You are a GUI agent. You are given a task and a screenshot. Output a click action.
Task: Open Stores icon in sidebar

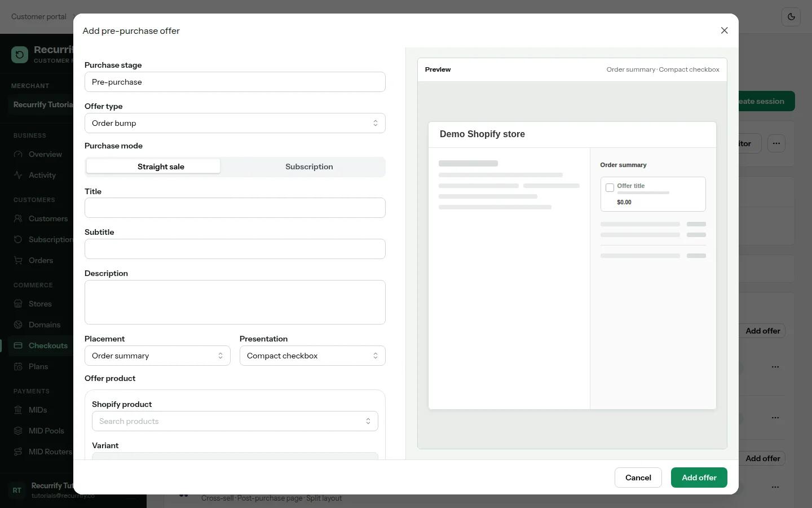click(18, 304)
